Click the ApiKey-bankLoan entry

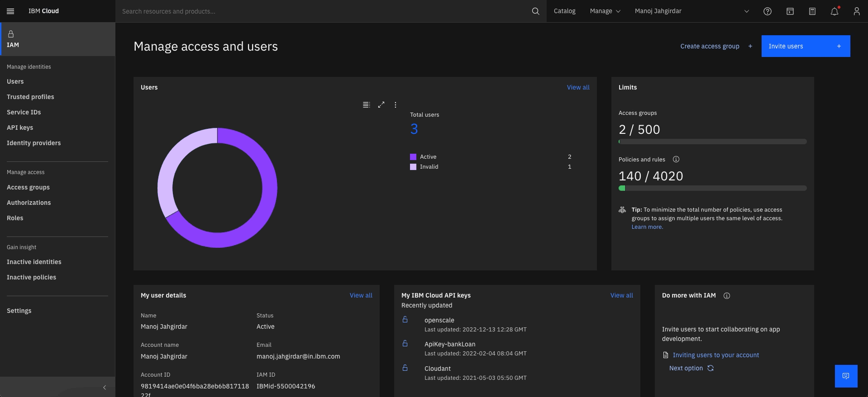tap(450, 344)
